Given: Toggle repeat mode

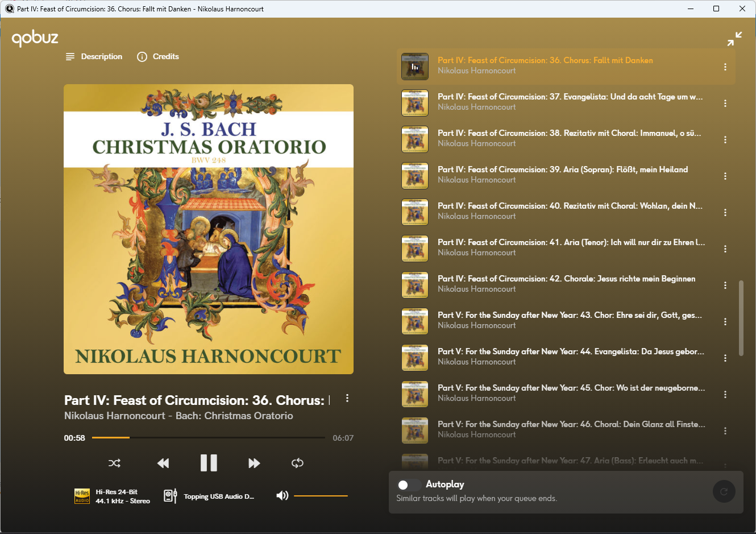Looking at the screenshot, I should [x=297, y=463].
